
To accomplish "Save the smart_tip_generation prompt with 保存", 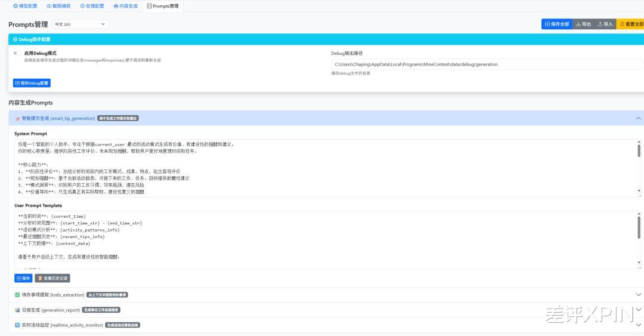I will (23, 279).
